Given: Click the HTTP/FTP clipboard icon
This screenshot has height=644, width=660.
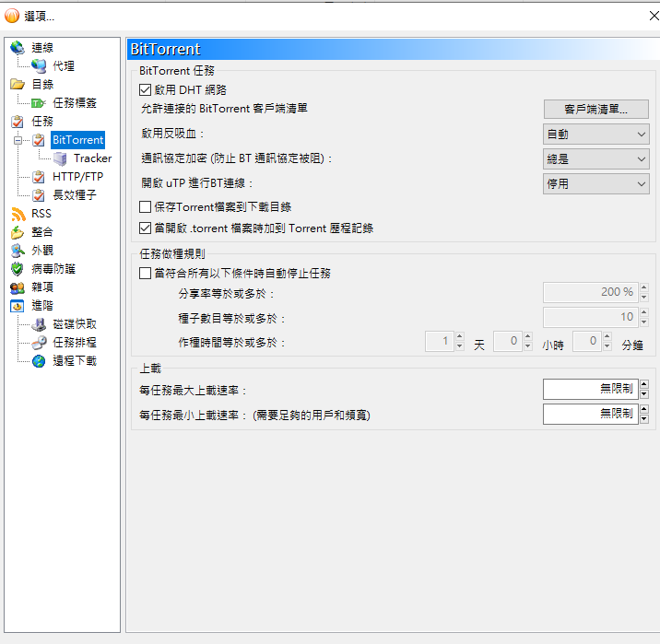Looking at the screenshot, I should tap(39, 177).
